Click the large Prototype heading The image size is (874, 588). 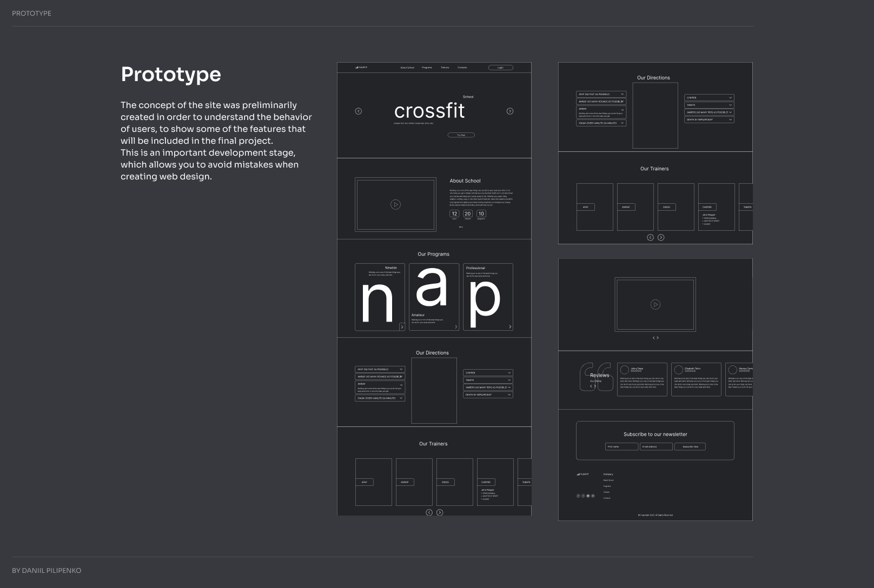pyautogui.click(x=171, y=75)
